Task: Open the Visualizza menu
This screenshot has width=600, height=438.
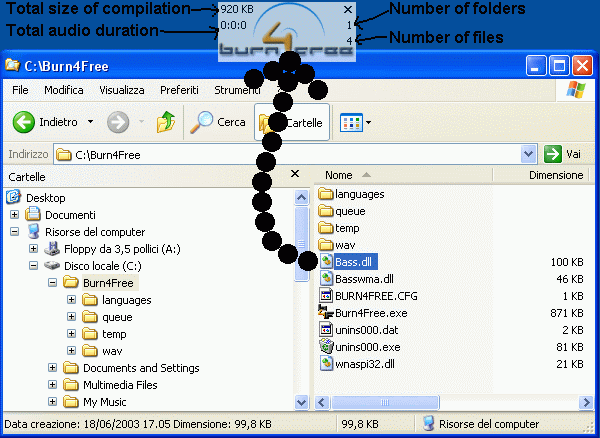Action: 122,90
